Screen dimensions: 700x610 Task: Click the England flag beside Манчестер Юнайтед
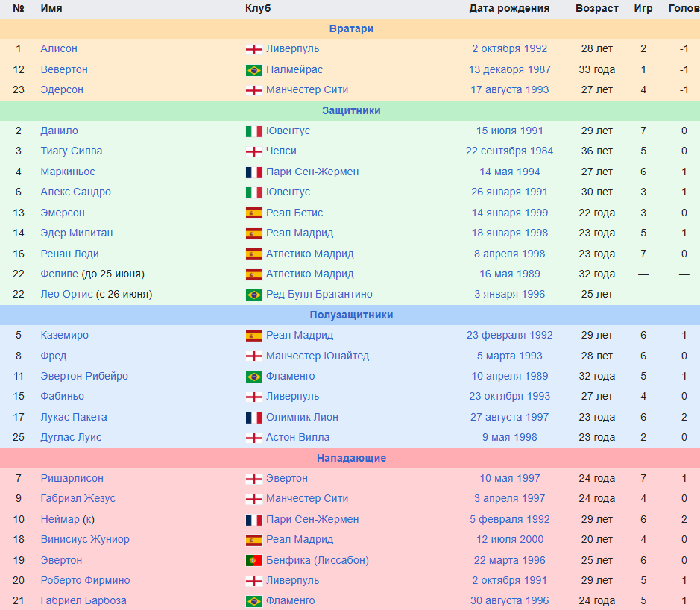click(254, 356)
